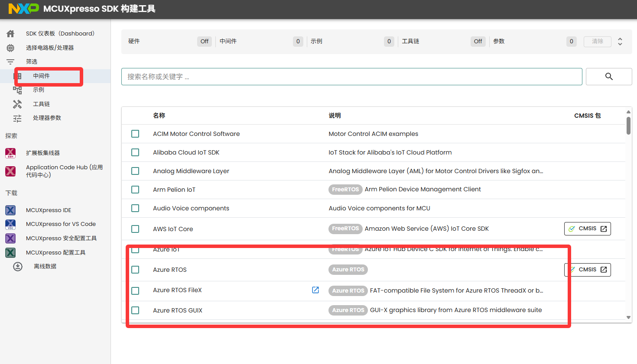Open the 离线数据 link
The width and height of the screenshot is (637, 364).
(x=45, y=267)
